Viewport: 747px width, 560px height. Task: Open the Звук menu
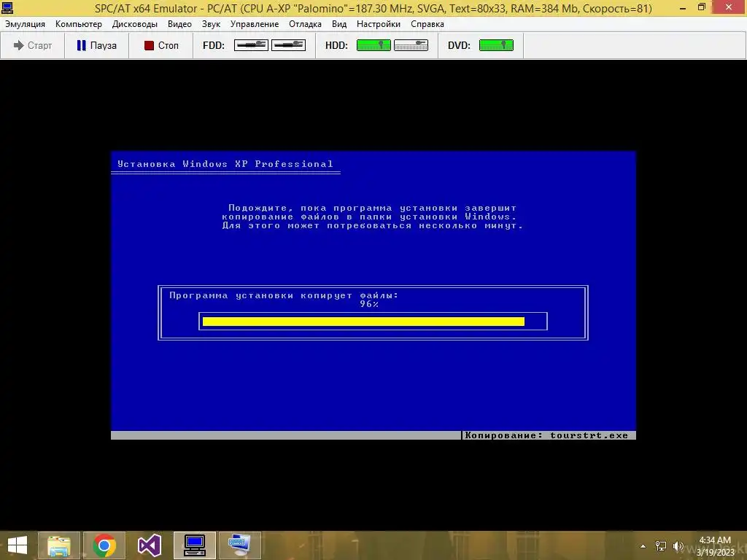[x=211, y=24]
